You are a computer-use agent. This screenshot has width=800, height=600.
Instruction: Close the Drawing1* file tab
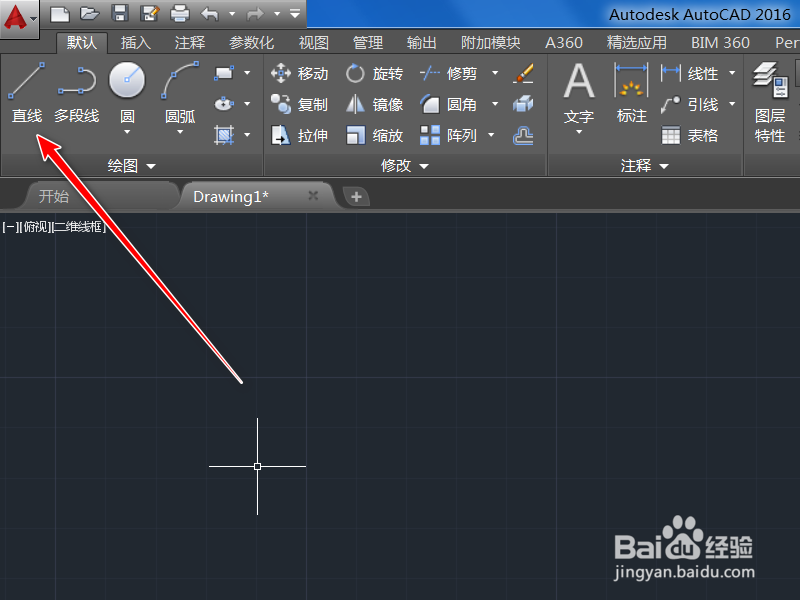313,195
